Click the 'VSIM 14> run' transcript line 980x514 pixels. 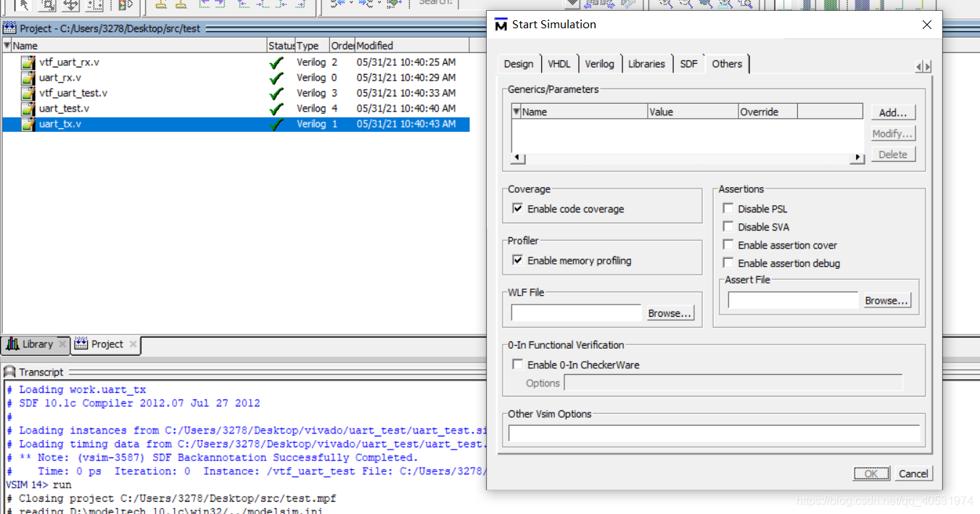pos(39,485)
